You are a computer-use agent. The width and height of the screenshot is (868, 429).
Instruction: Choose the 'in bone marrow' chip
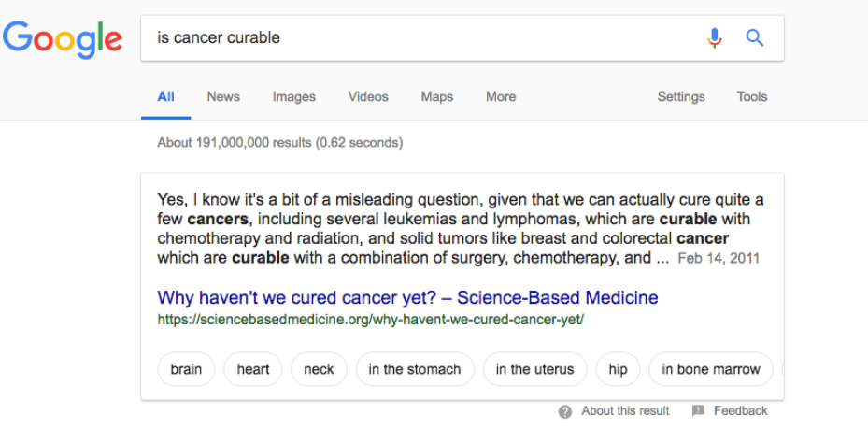point(711,369)
